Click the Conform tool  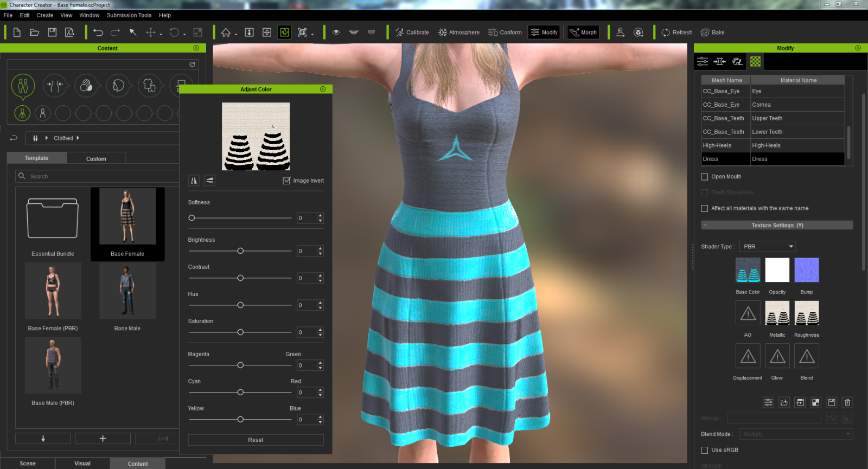coord(505,33)
